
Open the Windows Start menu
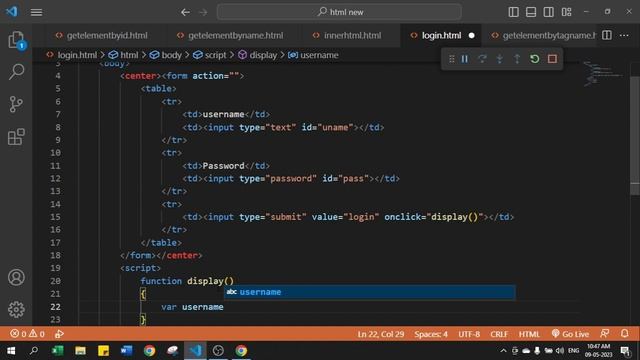pos(11,351)
